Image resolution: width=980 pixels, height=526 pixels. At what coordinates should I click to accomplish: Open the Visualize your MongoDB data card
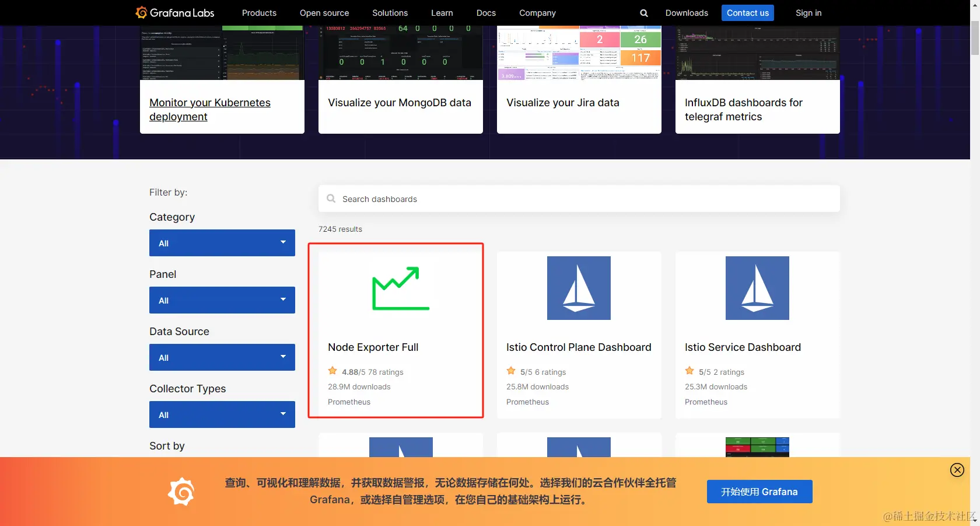(x=400, y=103)
